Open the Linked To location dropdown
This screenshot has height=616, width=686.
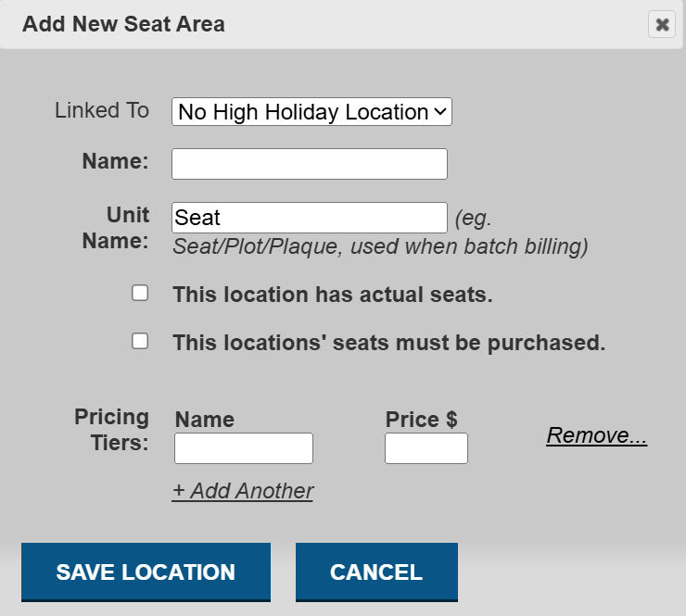tap(311, 112)
